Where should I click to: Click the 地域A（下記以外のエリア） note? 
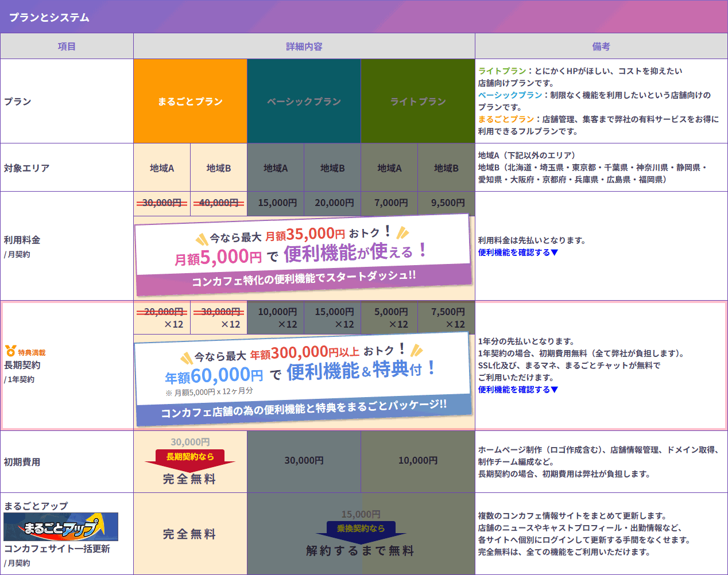click(526, 156)
